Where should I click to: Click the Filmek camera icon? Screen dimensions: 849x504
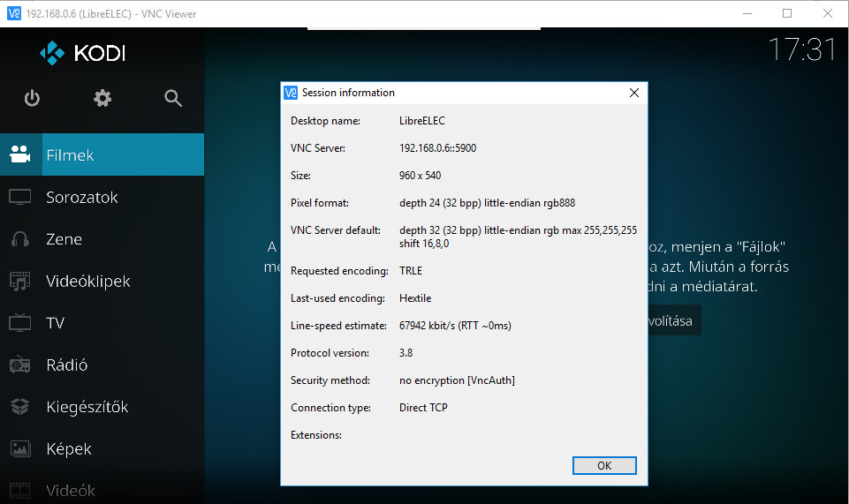pos(20,154)
